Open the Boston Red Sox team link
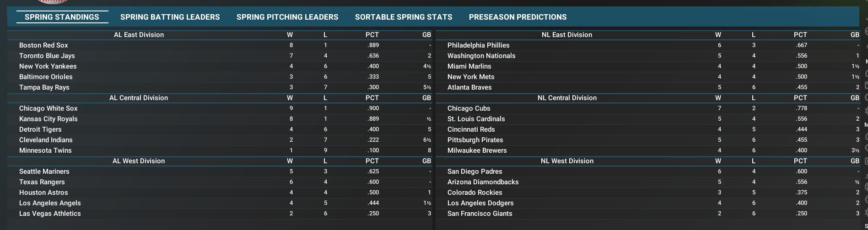Viewport: 868px width, 230px height. click(x=43, y=45)
